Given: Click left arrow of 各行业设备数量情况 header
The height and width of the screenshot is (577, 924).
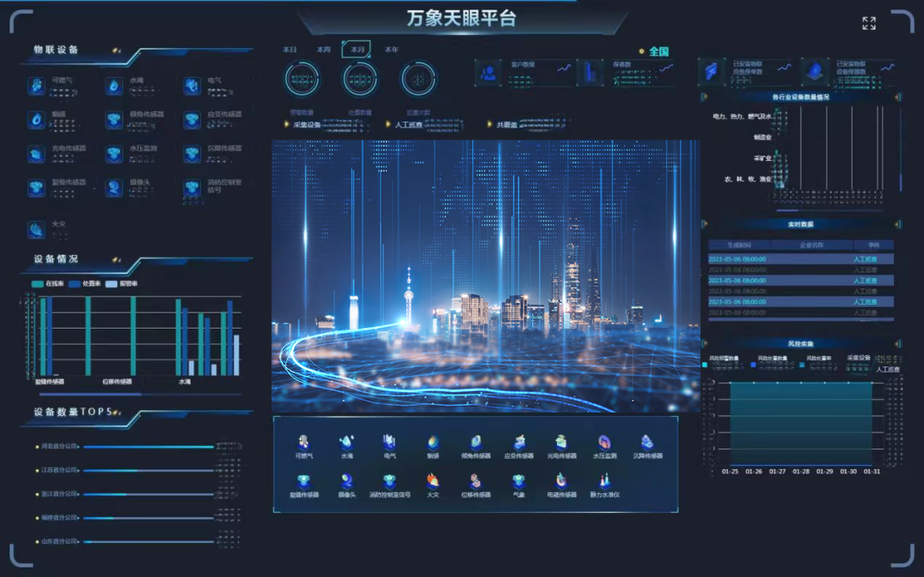Looking at the screenshot, I should tap(704, 98).
